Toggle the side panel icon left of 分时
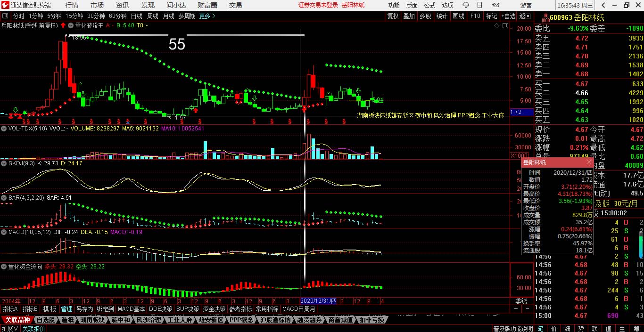Viewport: 644px width, 332px height. pyautogui.click(x=5, y=16)
